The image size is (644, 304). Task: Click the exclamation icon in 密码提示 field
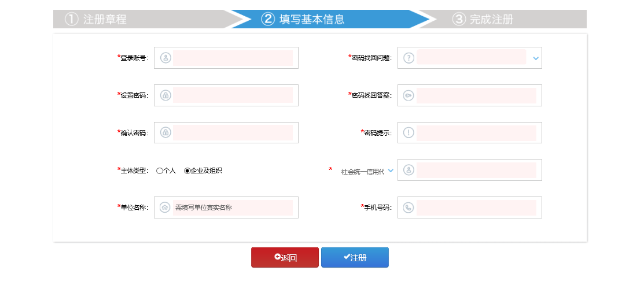point(409,132)
